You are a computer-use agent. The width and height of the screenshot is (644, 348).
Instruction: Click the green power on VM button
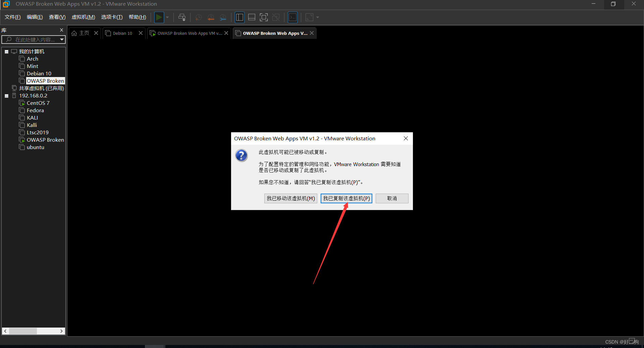159,17
